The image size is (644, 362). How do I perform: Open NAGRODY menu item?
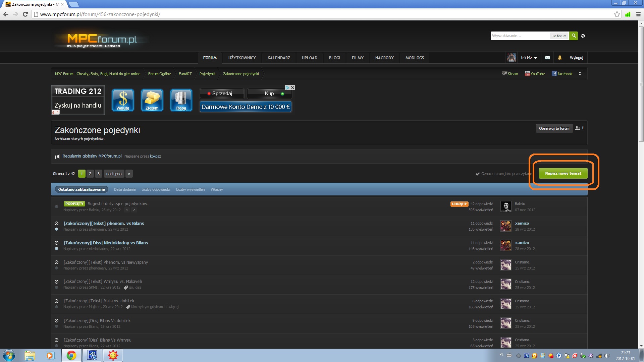click(384, 58)
